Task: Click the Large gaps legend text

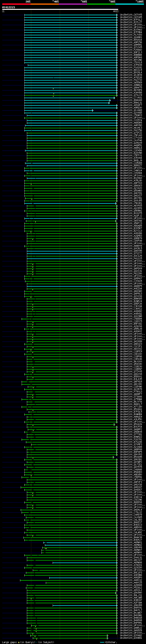Action: tap(28, 642)
